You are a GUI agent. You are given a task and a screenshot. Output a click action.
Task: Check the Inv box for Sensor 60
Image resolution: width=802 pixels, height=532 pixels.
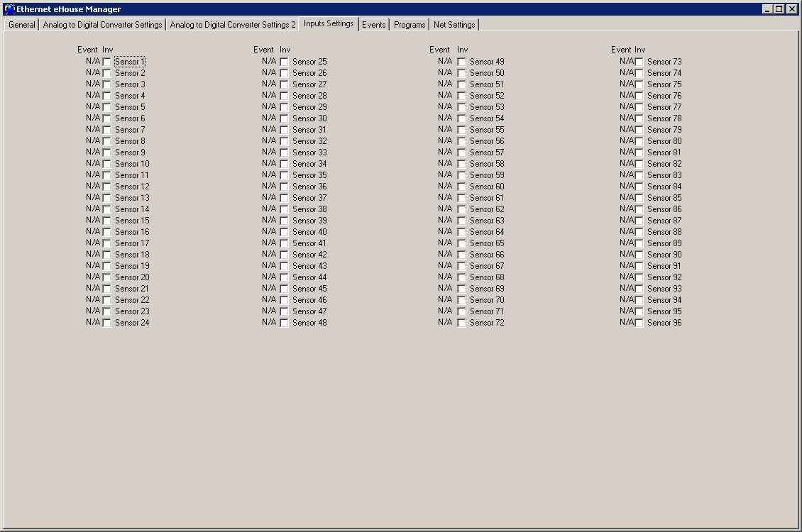point(461,187)
